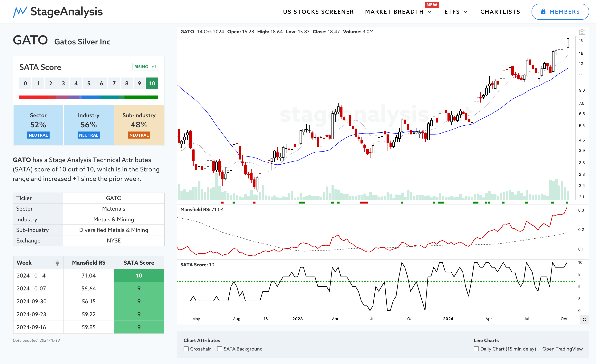596x364 pixels.
Task: Open US Stocks Screener menu
Action: (318, 12)
